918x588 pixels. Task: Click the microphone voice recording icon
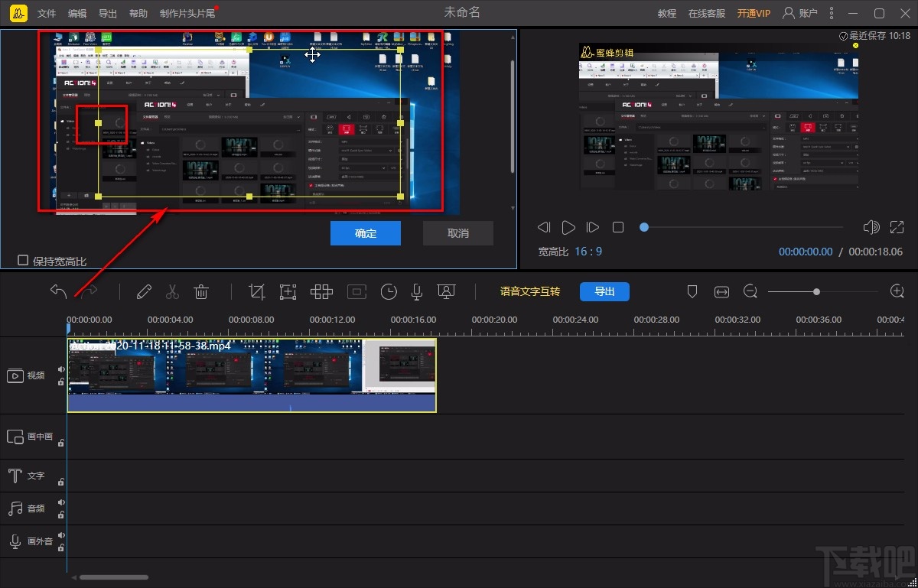point(417,291)
